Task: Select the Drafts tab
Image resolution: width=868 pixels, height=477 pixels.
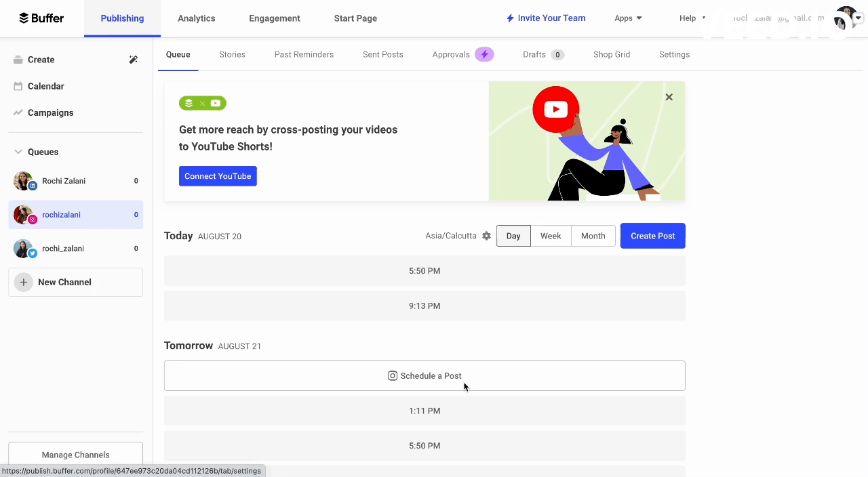Action: pyautogui.click(x=543, y=54)
